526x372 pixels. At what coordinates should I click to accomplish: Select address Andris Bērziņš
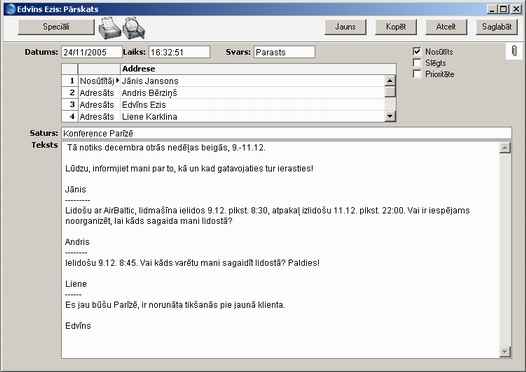(252, 93)
